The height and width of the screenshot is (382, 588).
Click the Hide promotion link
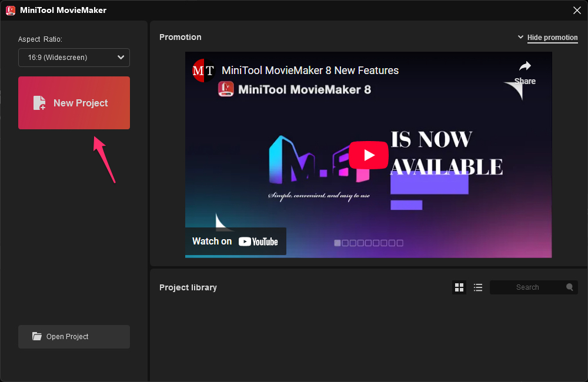pos(552,38)
